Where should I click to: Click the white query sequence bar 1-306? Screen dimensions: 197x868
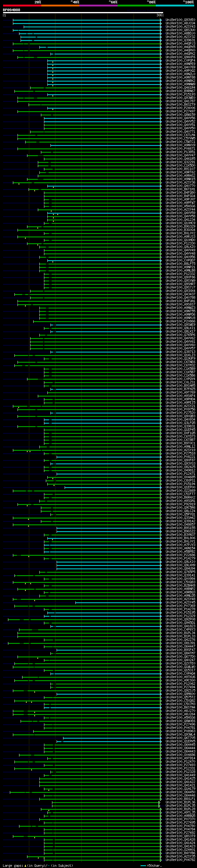(x=83, y=13)
